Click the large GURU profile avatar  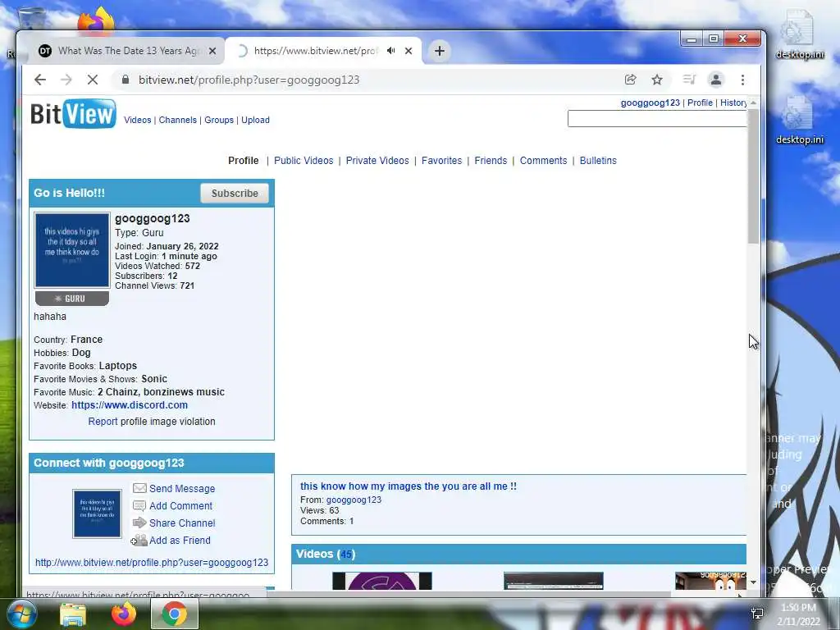(x=72, y=250)
